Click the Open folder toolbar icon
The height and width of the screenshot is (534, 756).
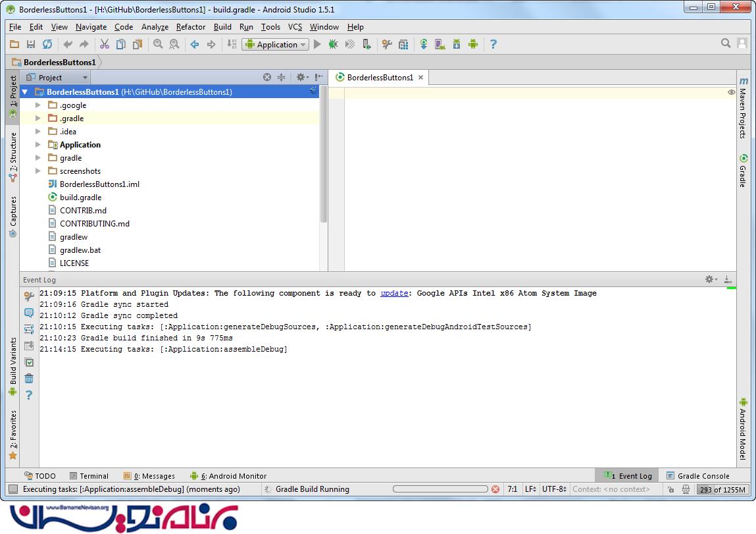pyautogui.click(x=14, y=44)
